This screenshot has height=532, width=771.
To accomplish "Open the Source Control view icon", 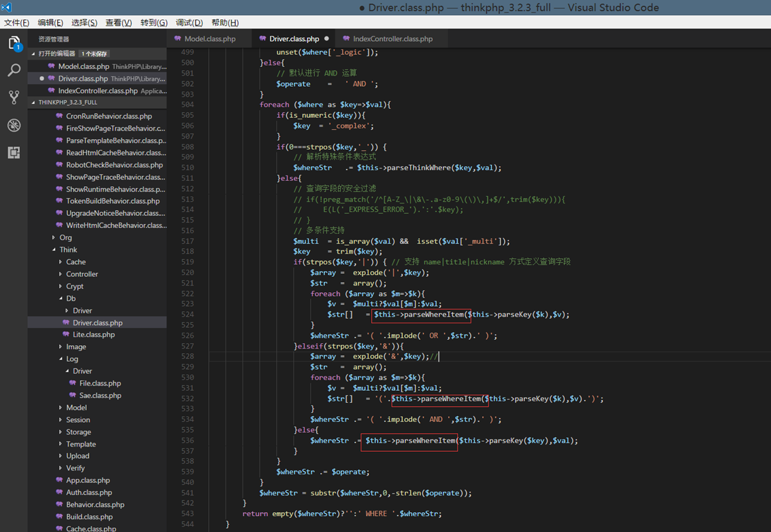I will (x=14, y=97).
